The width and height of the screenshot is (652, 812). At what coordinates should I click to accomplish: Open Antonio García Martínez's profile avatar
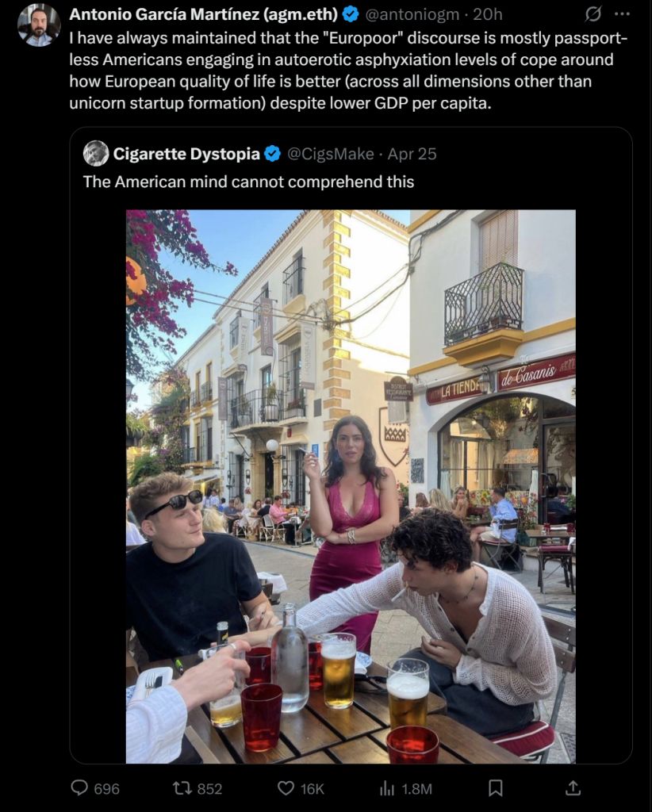[38, 25]
